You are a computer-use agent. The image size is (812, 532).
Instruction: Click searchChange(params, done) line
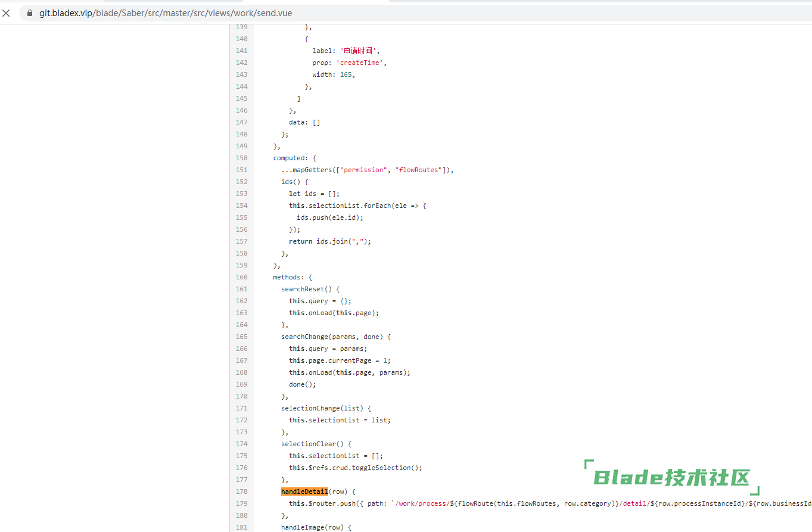(336, 337)
